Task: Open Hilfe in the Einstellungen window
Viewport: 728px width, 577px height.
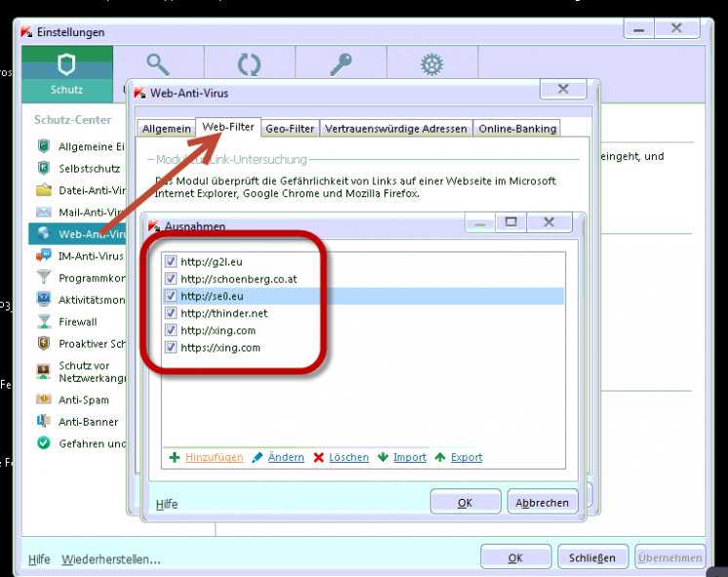Action: point(39,559)
